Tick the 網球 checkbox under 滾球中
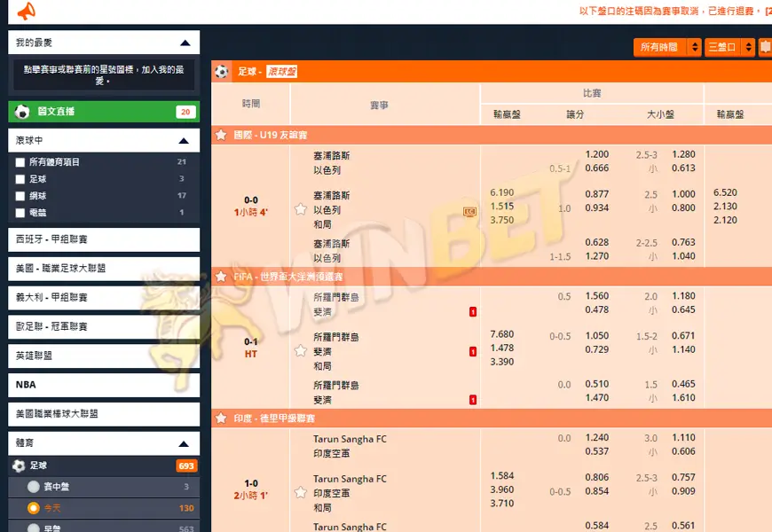 pyautogui.click(x=20, y=196)
